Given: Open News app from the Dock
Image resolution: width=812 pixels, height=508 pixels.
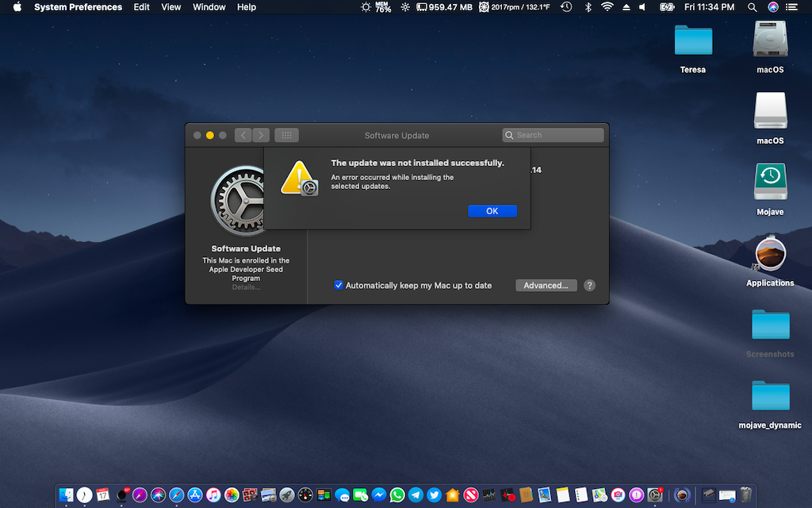Looking at the screenshot, I should click(x=471, y=495).
